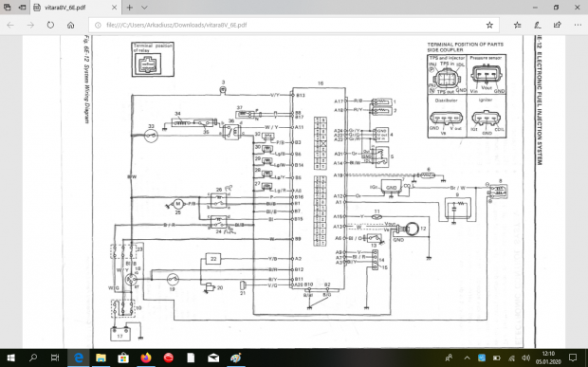Close the vitara8V_6E.pdf tab
This screenshot has height=367, width=588.
[114, 8]
